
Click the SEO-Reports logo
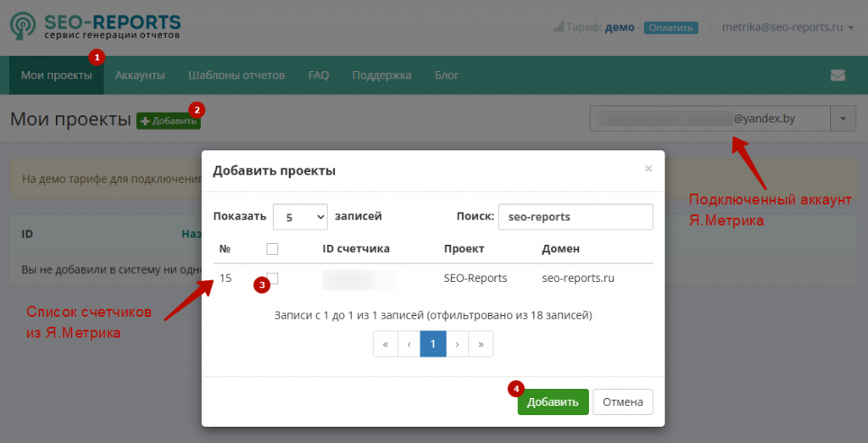(95, 26)
